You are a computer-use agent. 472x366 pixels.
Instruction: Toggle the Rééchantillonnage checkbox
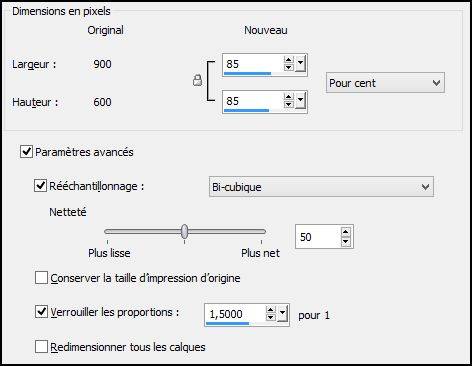pos(40,185)
